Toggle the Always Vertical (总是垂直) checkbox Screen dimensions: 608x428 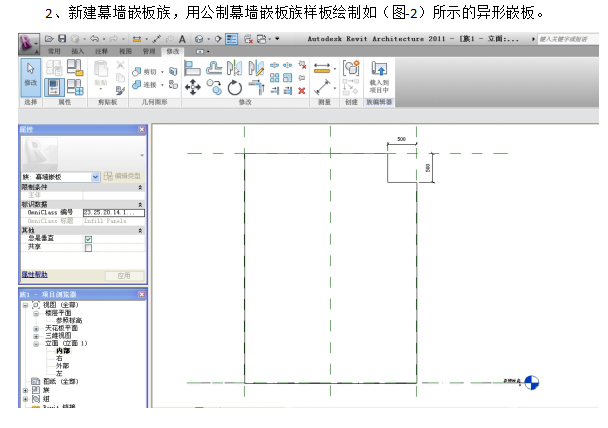(x=89, y=239)
